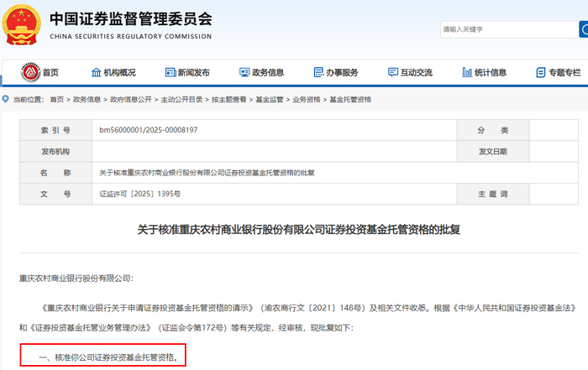Image resolution: width=588 pixels, height=370 pixels.
Task: Open the 新闻发布 navigation menu
Action: pyautogui.click(x=193, y=72)
